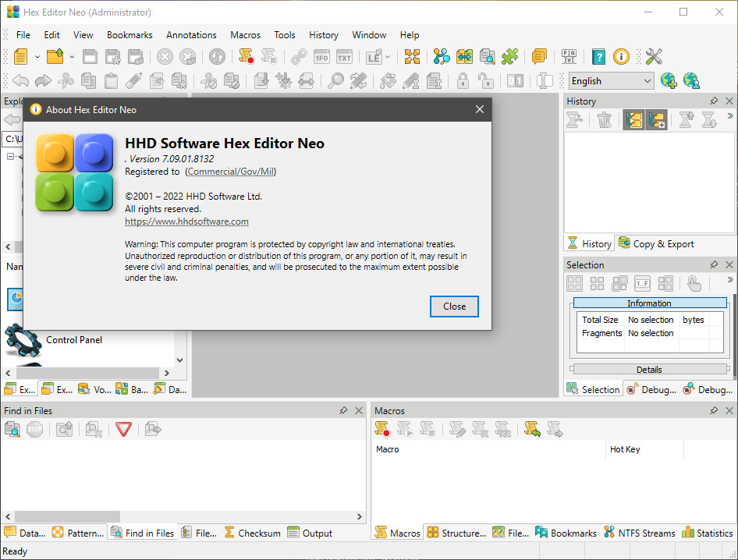Switch to Checksum tab
Viewport: 738px width, 560px height.
coord(252,533)
